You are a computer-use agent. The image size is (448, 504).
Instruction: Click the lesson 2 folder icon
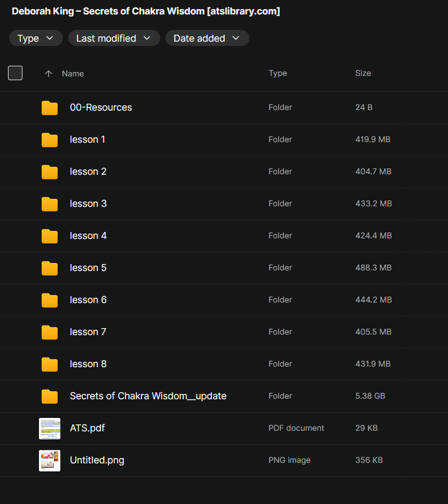50,172
